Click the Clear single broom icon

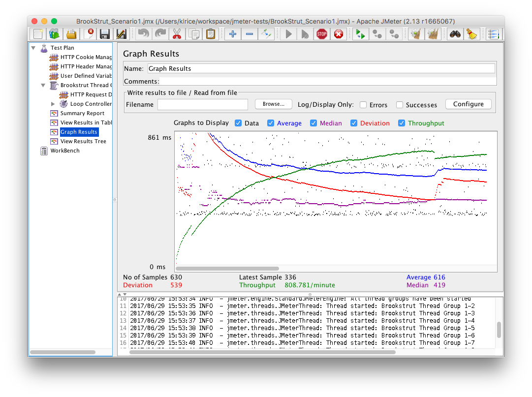pos(416,34)
